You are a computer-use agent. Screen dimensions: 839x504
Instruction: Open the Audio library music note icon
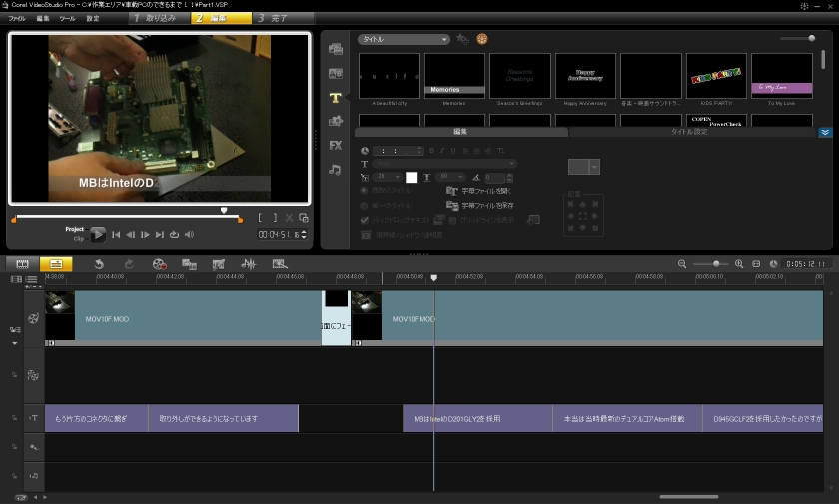tap(336, 170)
